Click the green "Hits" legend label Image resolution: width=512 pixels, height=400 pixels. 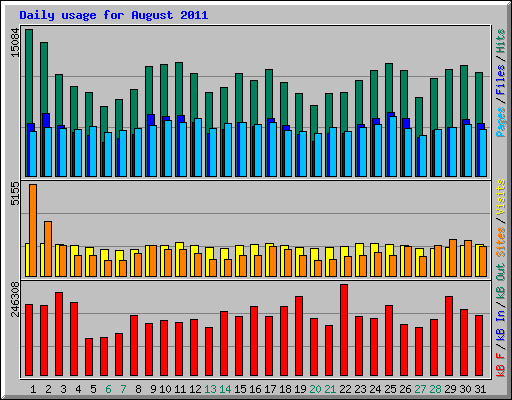click(x=501, y=41)
